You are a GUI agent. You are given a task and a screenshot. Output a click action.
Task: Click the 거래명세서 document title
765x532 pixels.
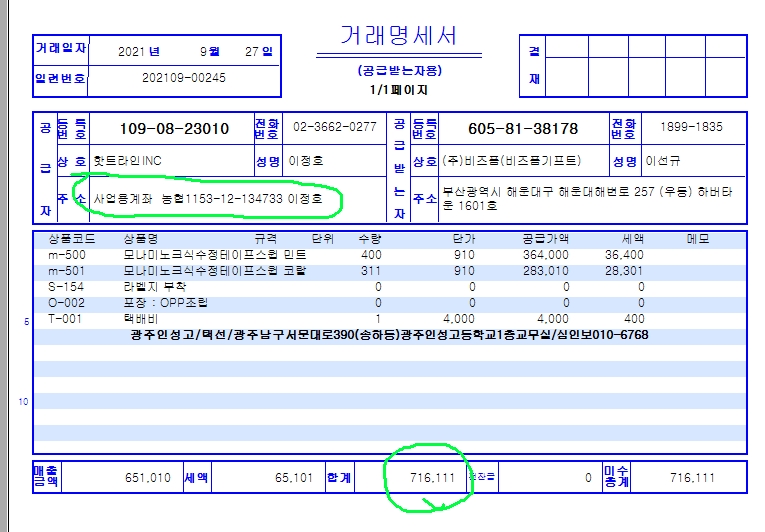(399, 37)
